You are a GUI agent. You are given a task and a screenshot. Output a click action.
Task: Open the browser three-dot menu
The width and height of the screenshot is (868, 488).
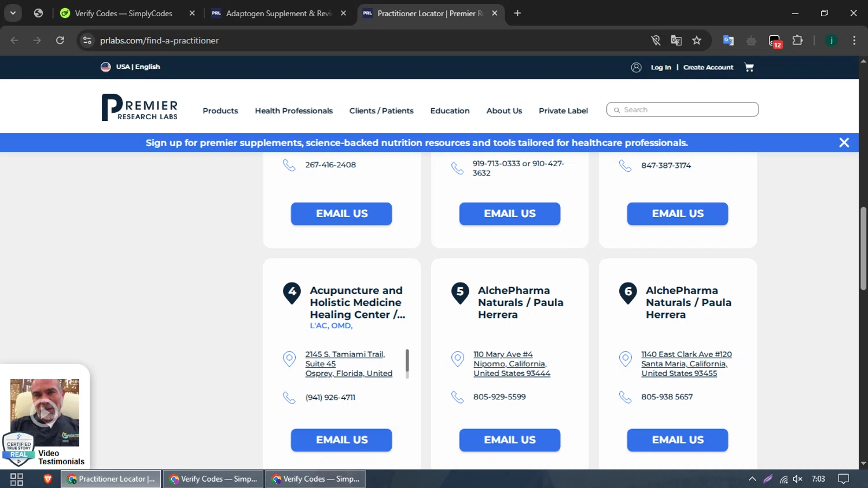tap(854, 41)
